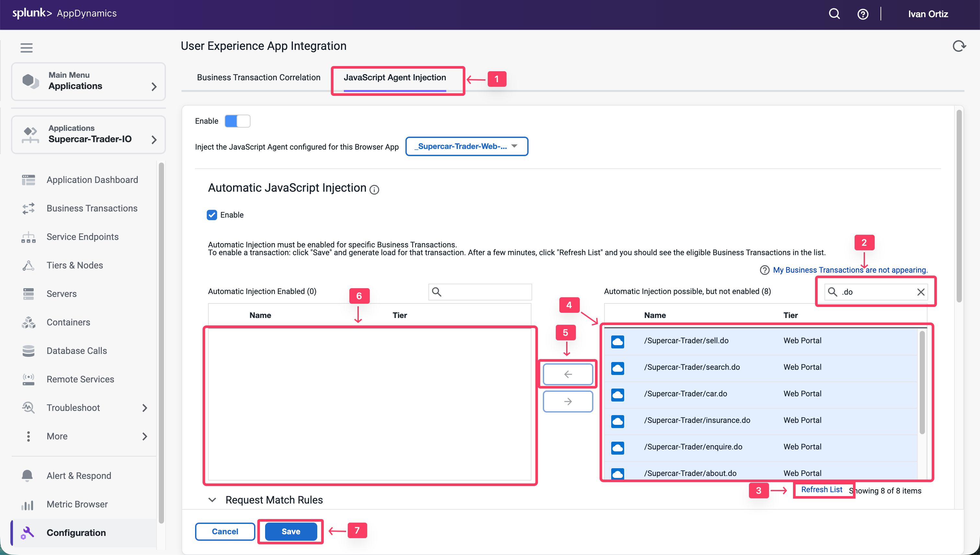Image resolution: width=980 pixels, height=555 pixels.
Task: Toggle the hamburger sidebar menu icon
Action: pos(26,48)
